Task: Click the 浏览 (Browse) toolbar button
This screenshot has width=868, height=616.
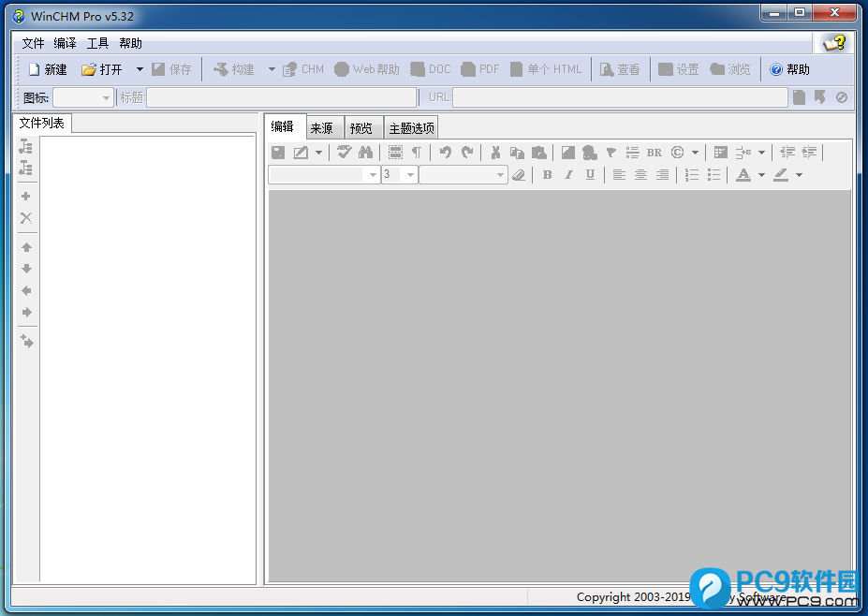Action: [x=730, y=69]
